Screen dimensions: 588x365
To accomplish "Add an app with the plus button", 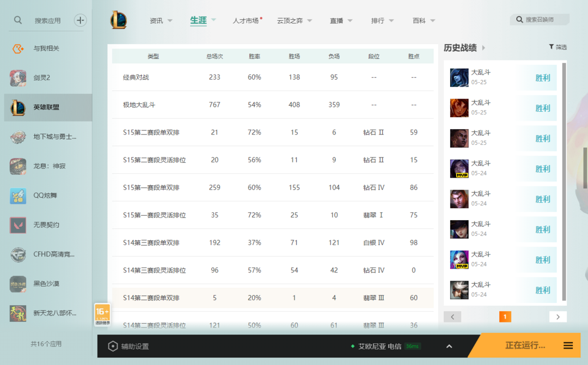I will click(80, 20).
